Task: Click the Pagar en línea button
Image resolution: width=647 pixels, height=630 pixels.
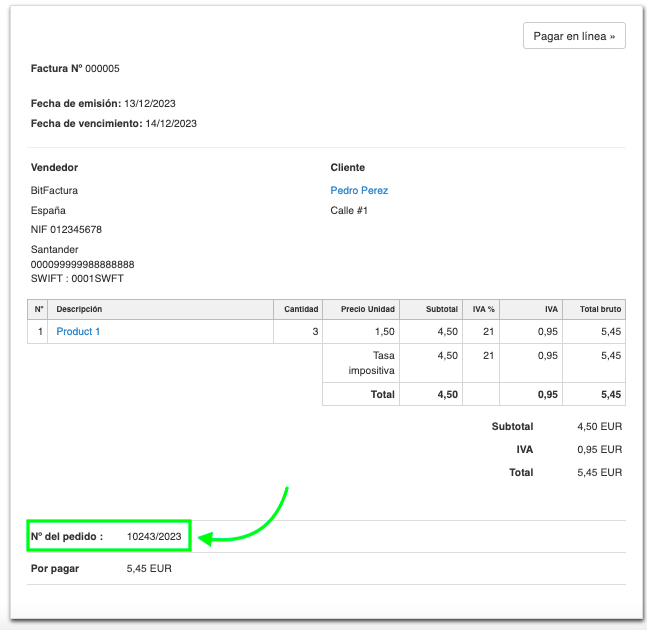Action: 574,36
